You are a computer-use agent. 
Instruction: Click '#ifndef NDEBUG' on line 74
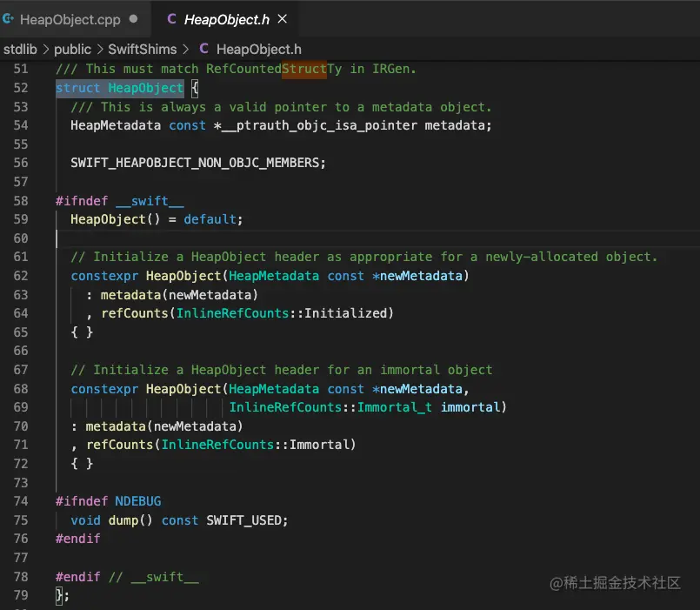click(x=109, y=501)
